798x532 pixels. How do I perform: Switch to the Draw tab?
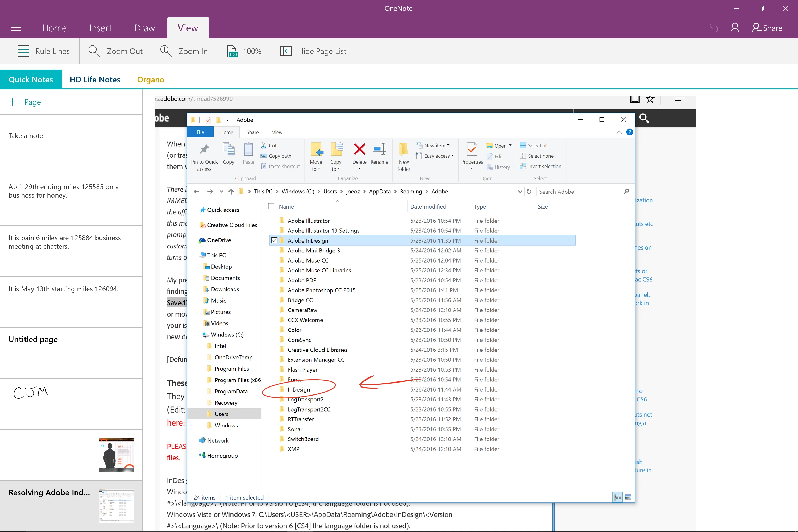tap(144, 28)
